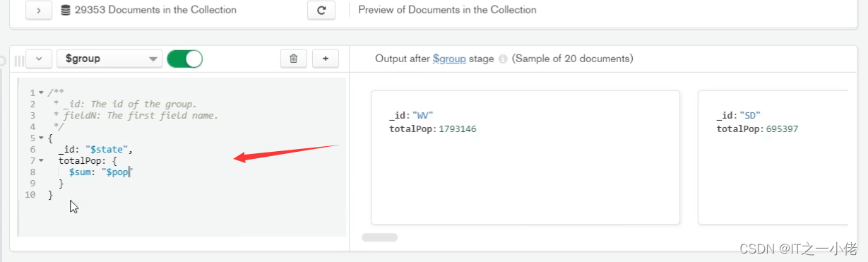Select the WV result document card

pos(525,157)
